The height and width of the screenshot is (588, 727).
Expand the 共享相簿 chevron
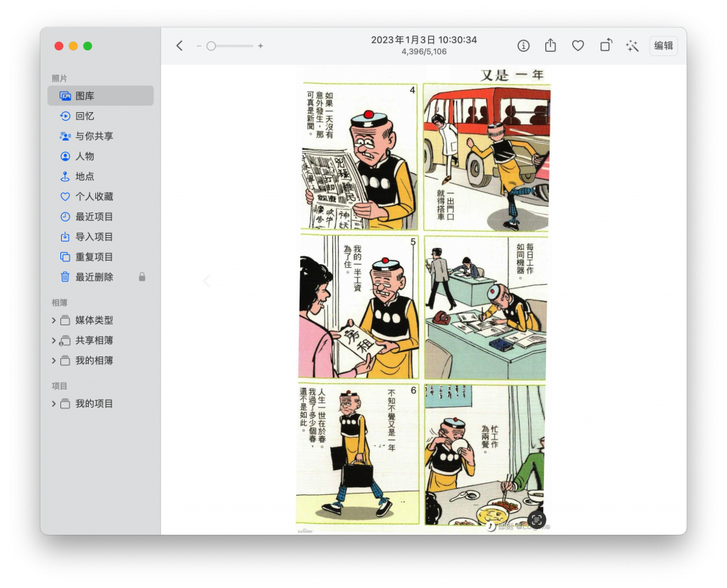(54, 340)
